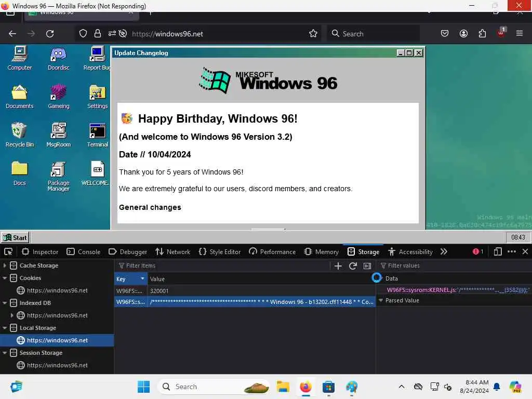The height and width of the screenshot is (399, 532).
Task: Open the WELCOME file icon
Action: (96, 174)
